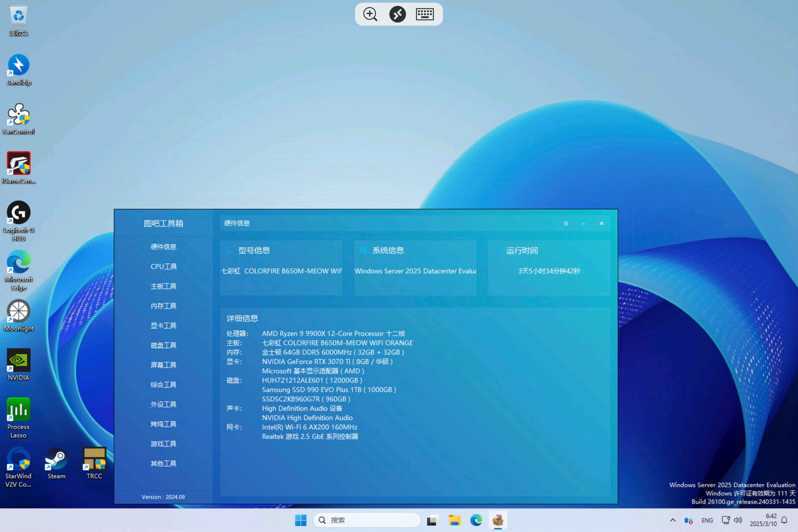The width and height of the screenshot is (798, 532).
Task: Open Task View on the taskbar
Action: 432,521
